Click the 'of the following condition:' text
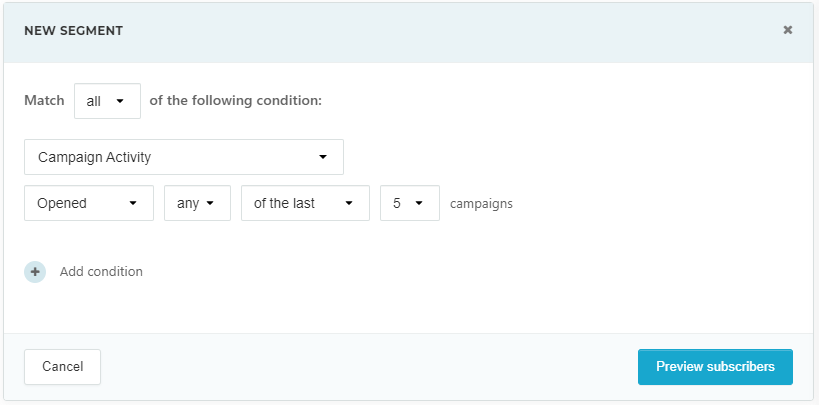The width and height of the screenshot is (819, 405). pos(235,101)
